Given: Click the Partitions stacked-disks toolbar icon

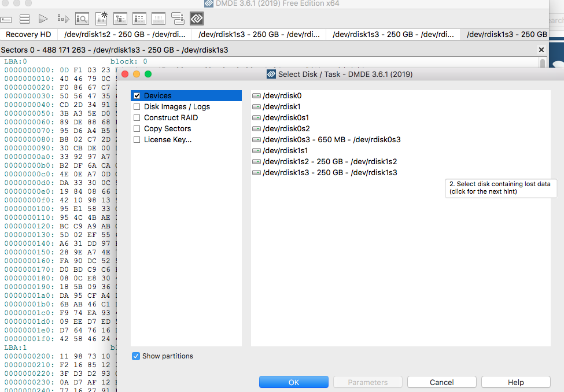Looking at the screenshot, I should tap(25, 19).
